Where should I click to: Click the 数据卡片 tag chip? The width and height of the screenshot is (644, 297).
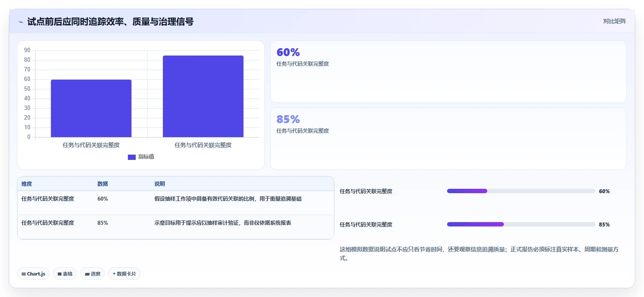click(124, 274)
